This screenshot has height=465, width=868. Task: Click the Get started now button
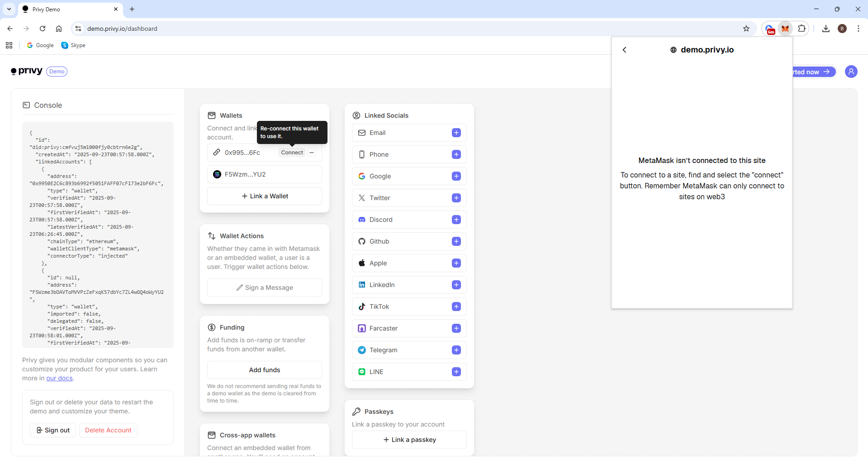click(814, 72)
